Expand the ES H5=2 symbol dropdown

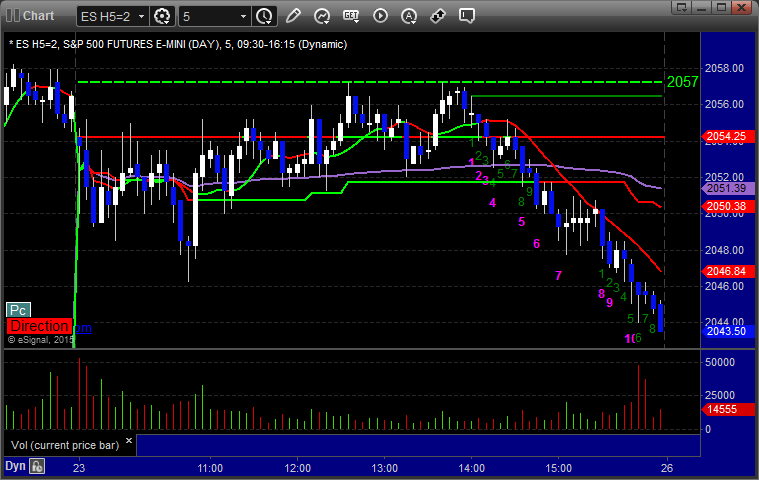[141, 16]
